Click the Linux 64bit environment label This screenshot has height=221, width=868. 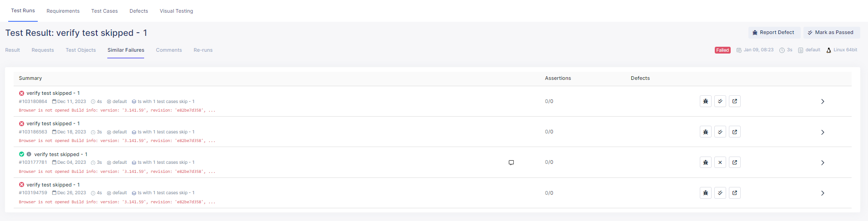[845, 50]
